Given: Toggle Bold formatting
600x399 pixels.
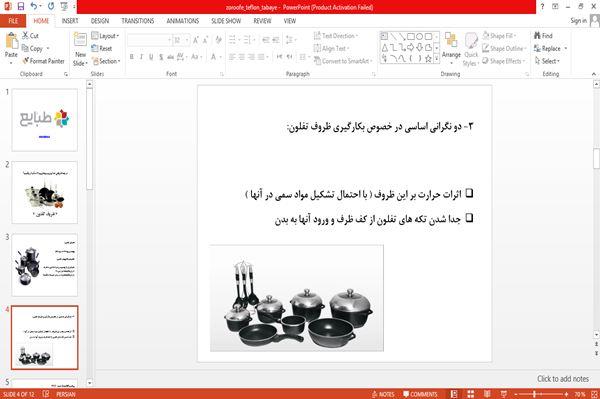Looking at the screenshot, I should 132,57.
